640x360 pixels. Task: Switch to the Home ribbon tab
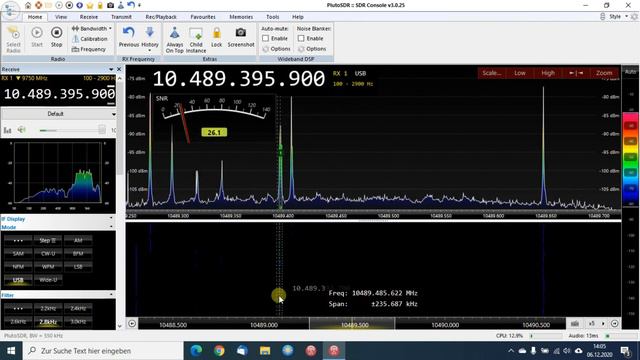point(35,17)
